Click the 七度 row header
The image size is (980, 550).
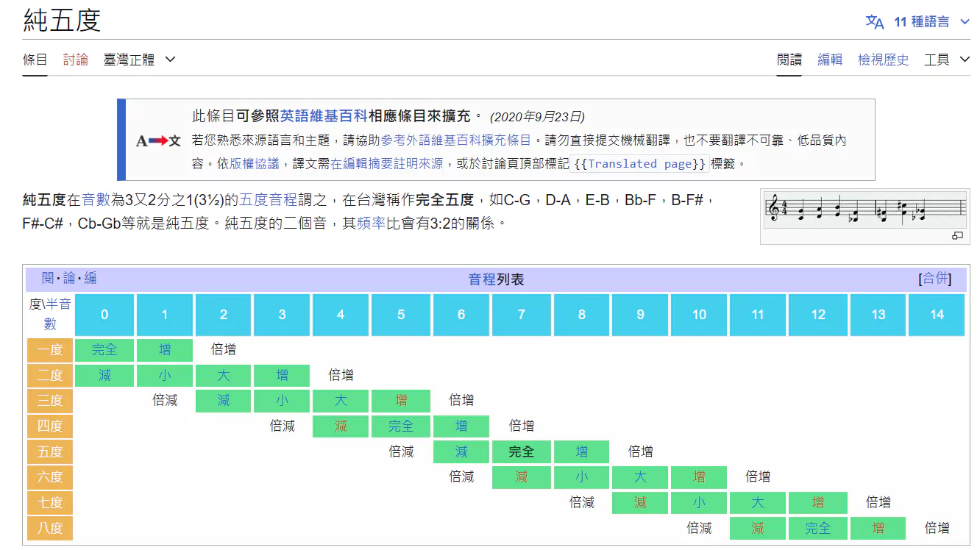[50, 503]
